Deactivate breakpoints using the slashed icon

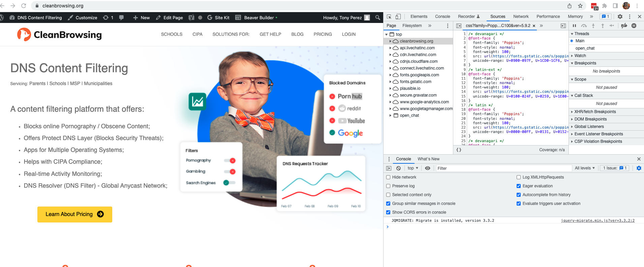point(624,26)
